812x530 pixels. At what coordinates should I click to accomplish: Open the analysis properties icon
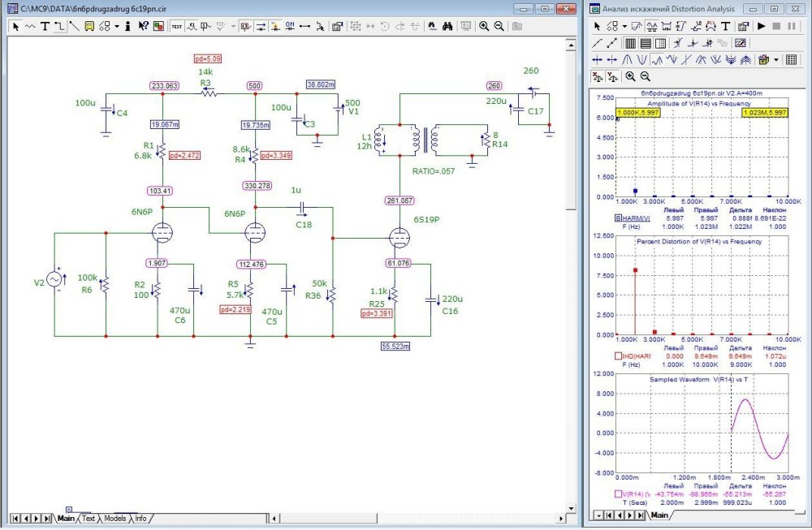point(743,26)
